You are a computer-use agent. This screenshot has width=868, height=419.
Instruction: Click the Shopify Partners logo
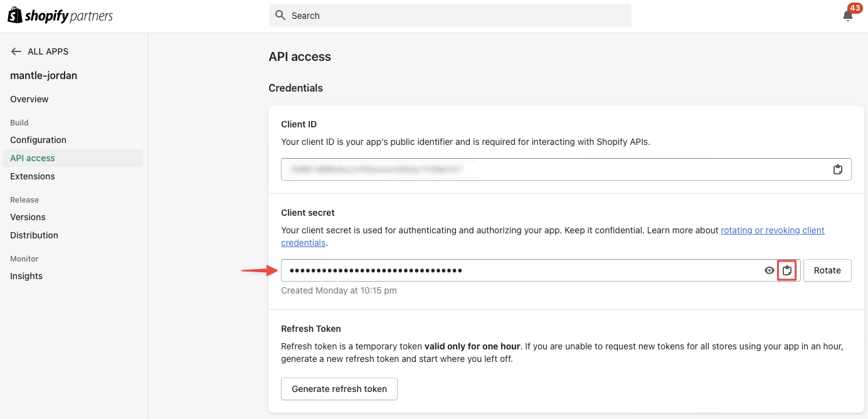point(60,14)
